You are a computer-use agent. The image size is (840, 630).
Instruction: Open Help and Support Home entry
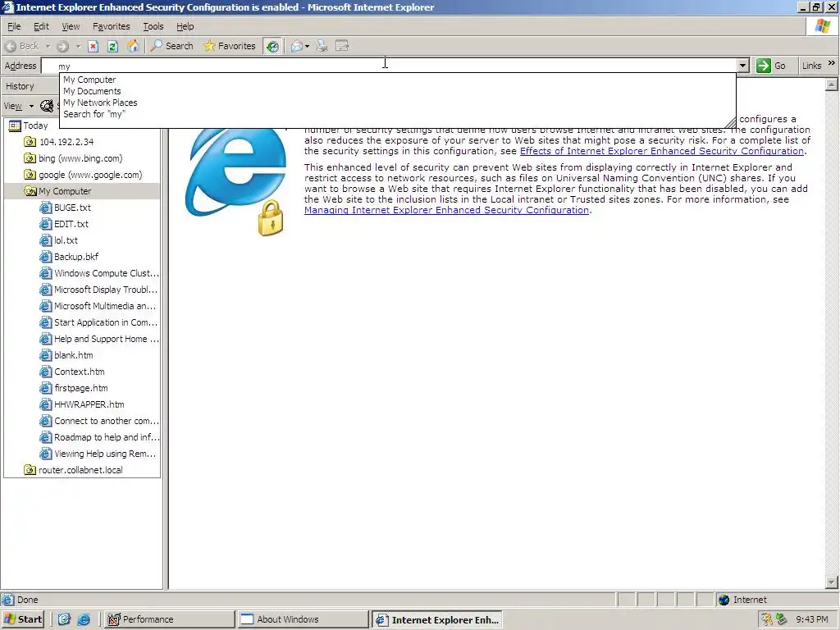coord(99,339)
